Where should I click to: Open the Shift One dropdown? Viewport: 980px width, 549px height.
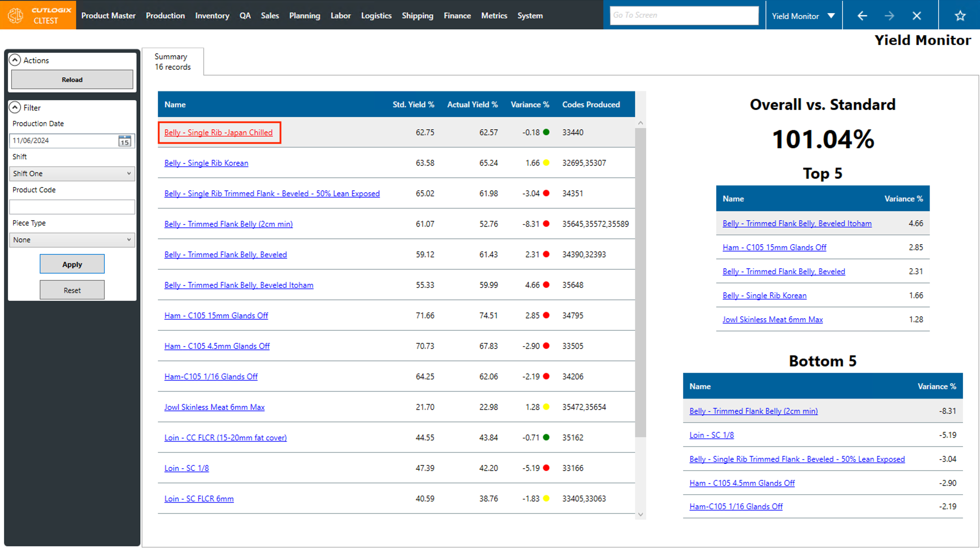click(72, 173)
